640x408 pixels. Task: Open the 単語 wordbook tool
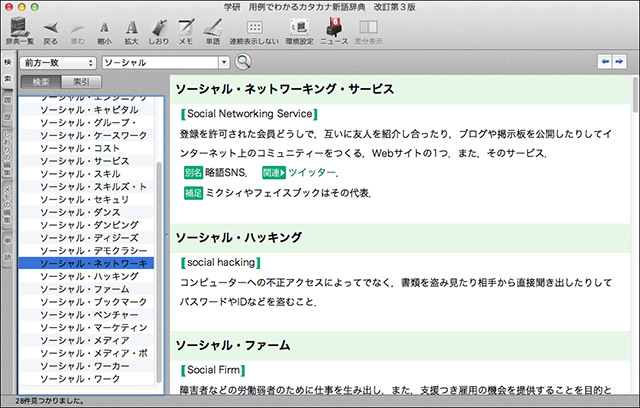[x=213, y=31]
